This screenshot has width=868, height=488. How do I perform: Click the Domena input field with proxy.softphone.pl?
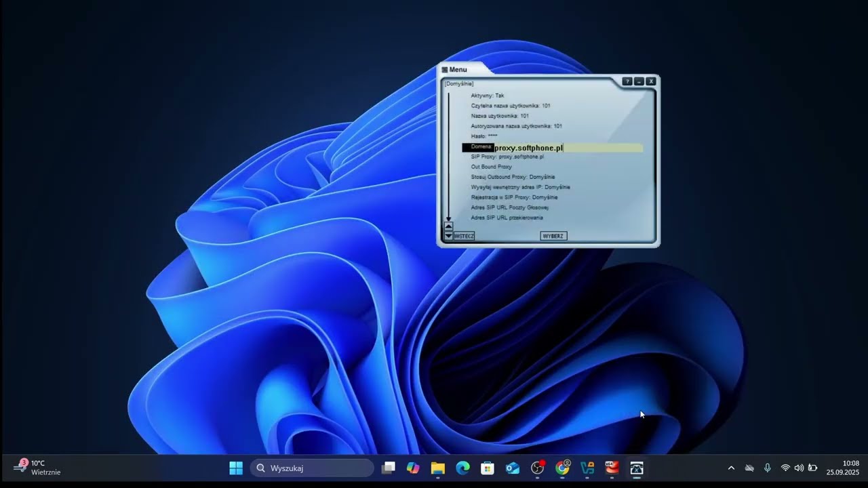click(x=568, y=148)
